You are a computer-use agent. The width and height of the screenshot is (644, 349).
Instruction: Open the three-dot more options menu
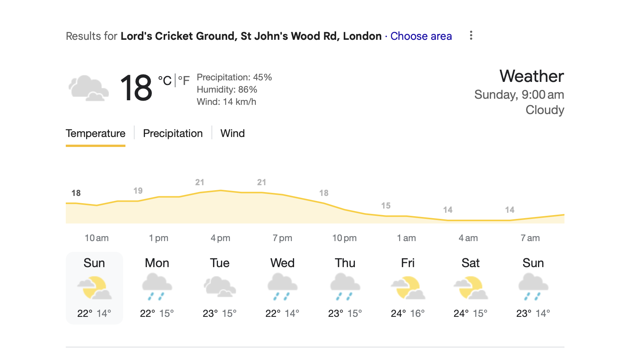tap(471, 36)
